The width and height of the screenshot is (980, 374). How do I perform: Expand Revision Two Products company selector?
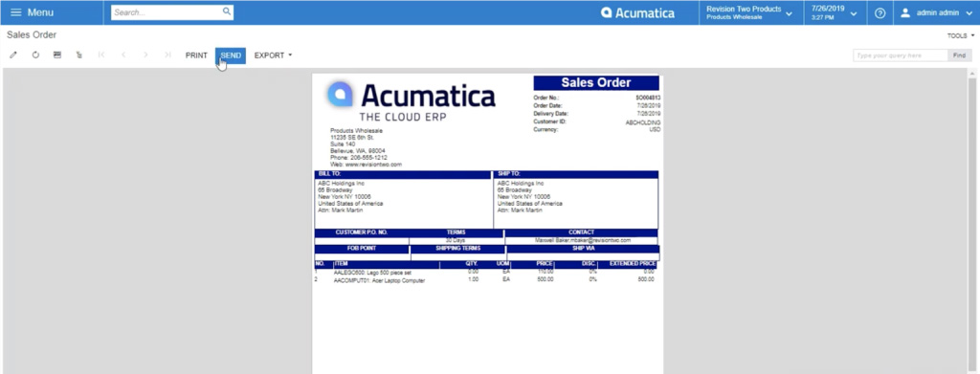click(750, 13)
